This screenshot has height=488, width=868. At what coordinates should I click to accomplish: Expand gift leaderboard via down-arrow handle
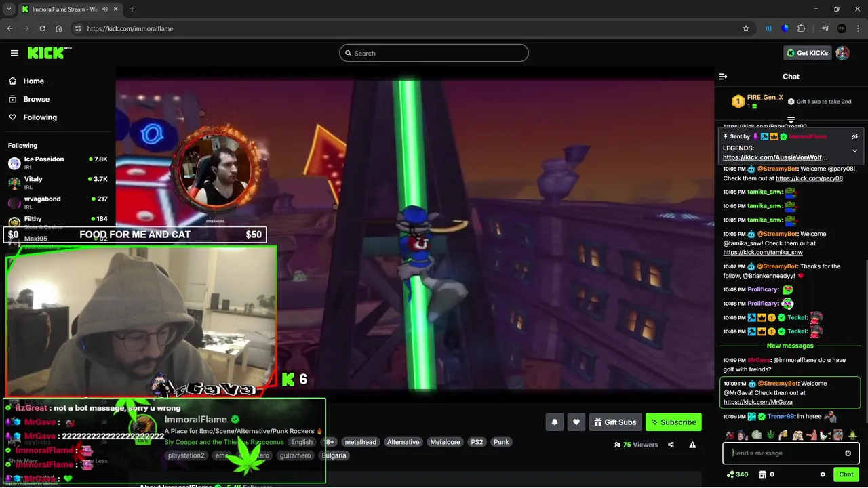pos(791,120)
